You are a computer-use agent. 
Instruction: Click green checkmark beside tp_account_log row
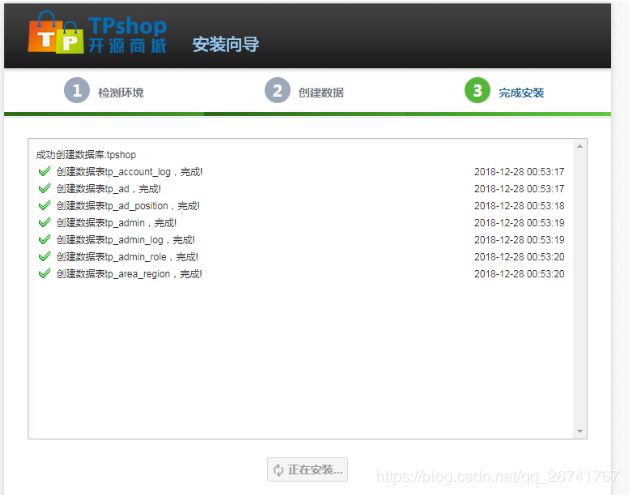tap(44, 171)
